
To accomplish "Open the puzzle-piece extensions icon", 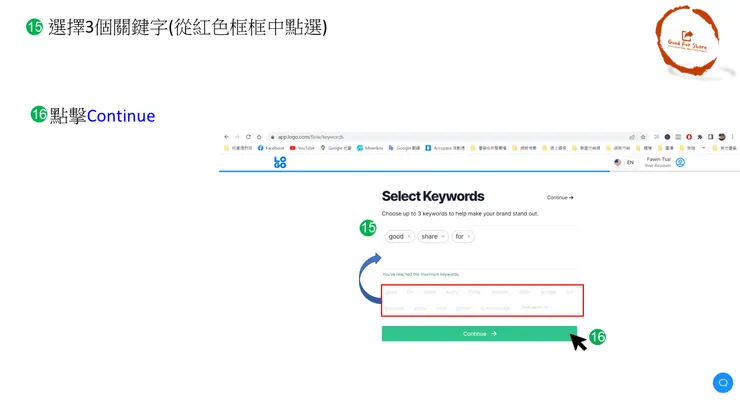I will click(x=700, y=137).
